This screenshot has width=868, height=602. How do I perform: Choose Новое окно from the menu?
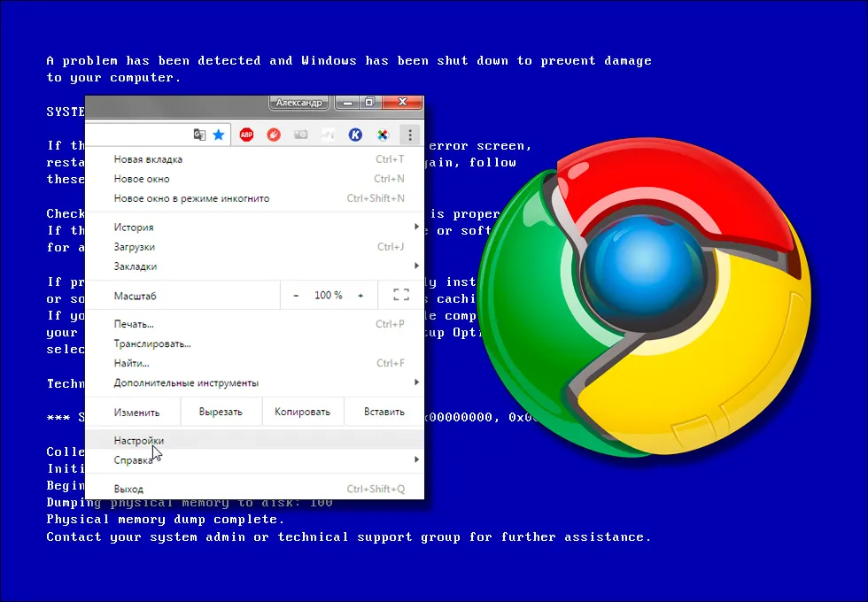point(255,179)
